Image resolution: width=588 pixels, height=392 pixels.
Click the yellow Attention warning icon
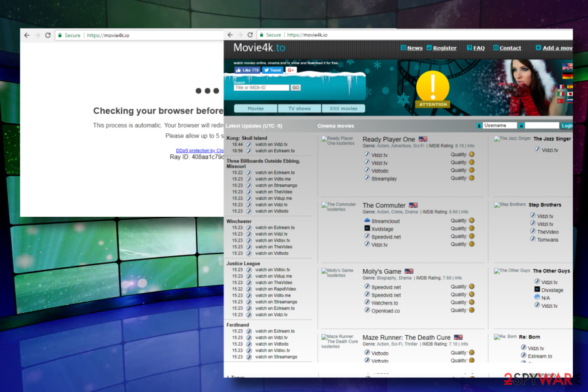coord(431,87)
